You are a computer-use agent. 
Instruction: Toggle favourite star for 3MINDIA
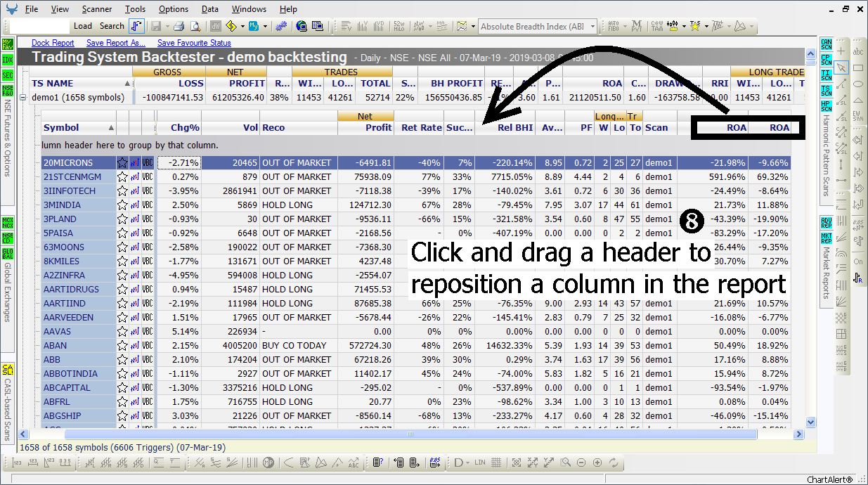(122, 205)
